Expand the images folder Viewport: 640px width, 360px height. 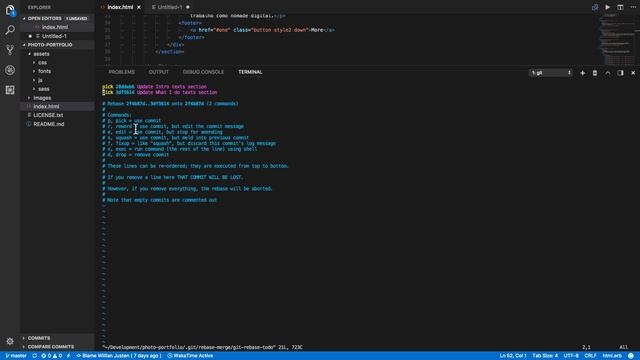tap(42, 98)
